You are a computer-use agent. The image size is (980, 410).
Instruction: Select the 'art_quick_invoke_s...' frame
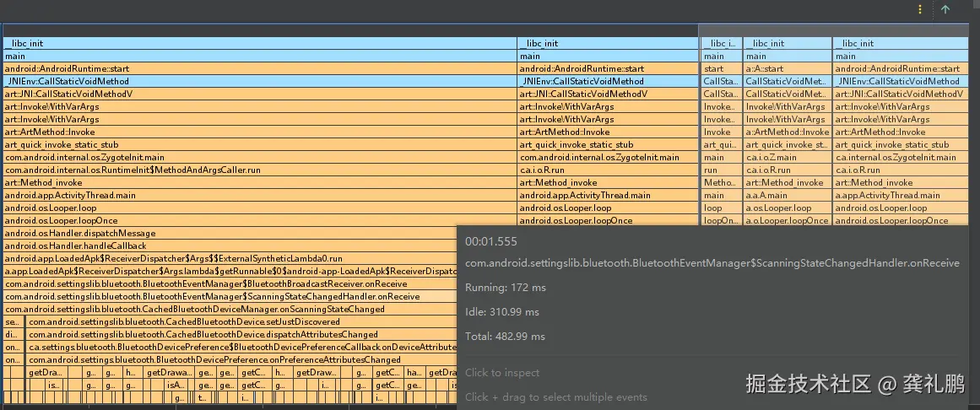(x=788, y=144)
